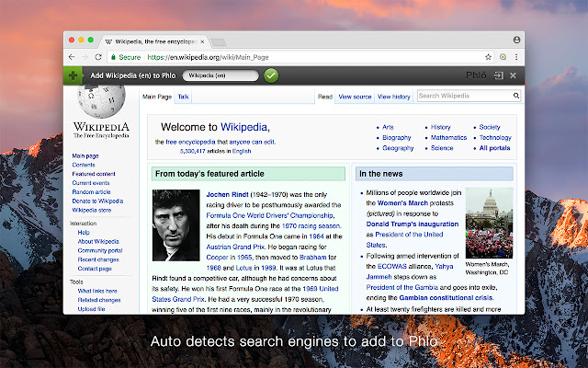
Task: Click Donate to Wikipedia
Action: [97, 201]
